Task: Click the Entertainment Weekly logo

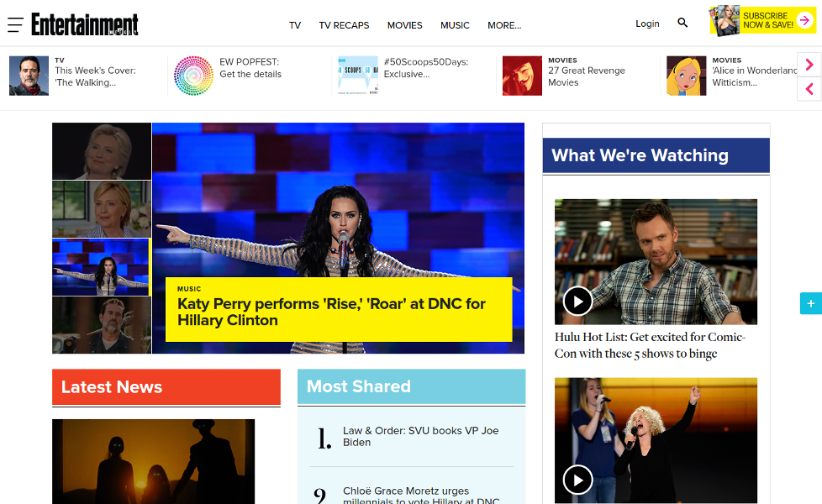Action: pos(82,23)
